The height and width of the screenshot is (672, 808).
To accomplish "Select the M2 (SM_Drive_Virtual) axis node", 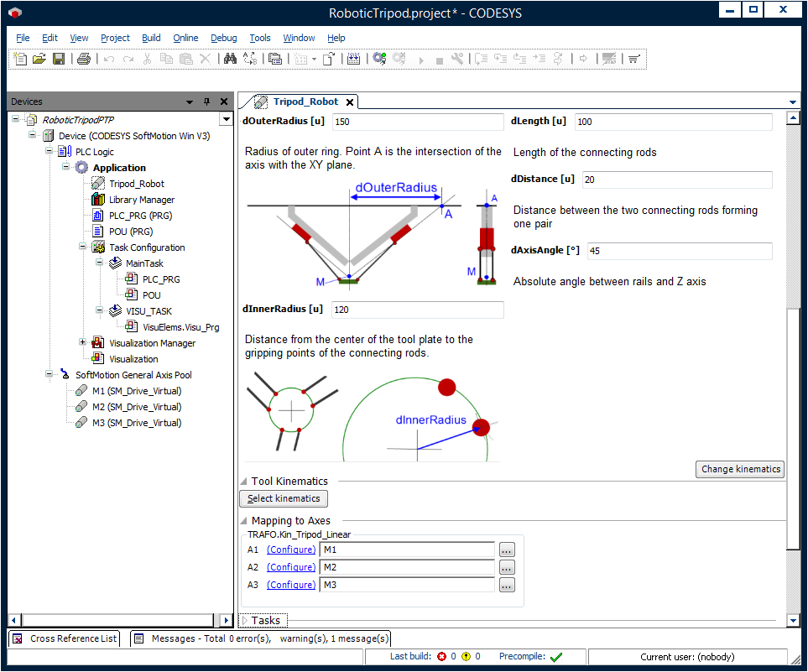I will click(136, 407).
